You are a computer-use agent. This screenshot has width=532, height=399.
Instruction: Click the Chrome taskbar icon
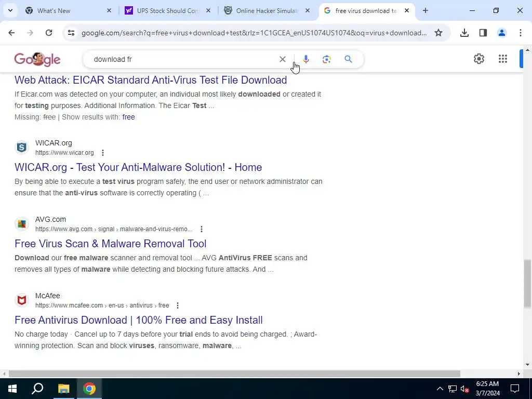click(89, 389)
